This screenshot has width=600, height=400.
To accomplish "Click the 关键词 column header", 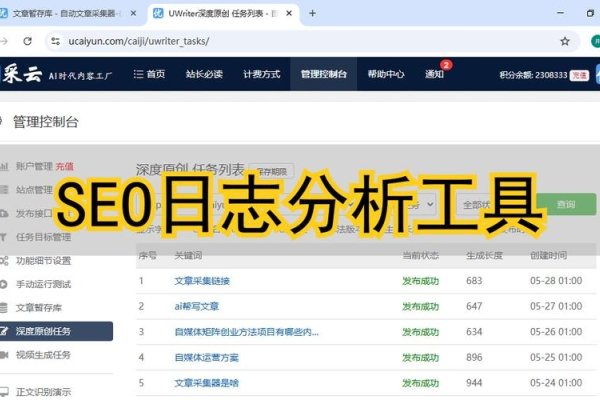I will [x=188, y=255].
